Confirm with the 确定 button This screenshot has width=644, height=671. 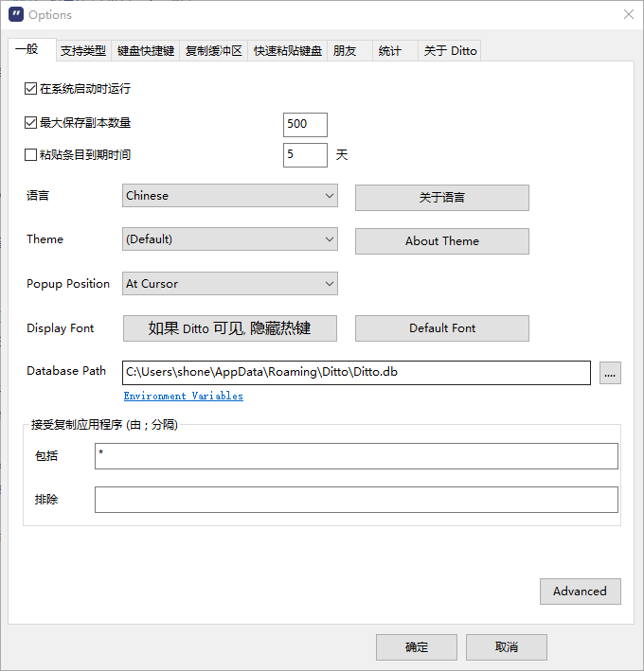[x=417, y=647]
